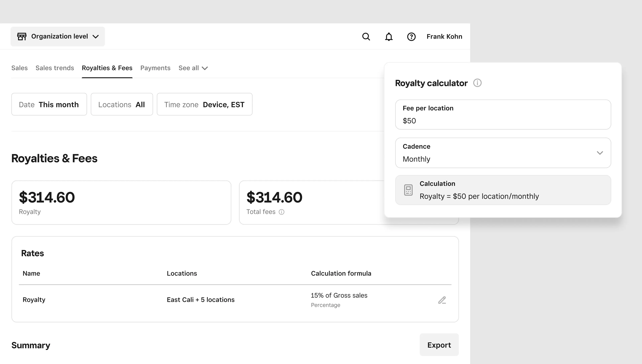Click info icon beside Total fees
The height and width of the screenshot is (364, 642).
282,212
